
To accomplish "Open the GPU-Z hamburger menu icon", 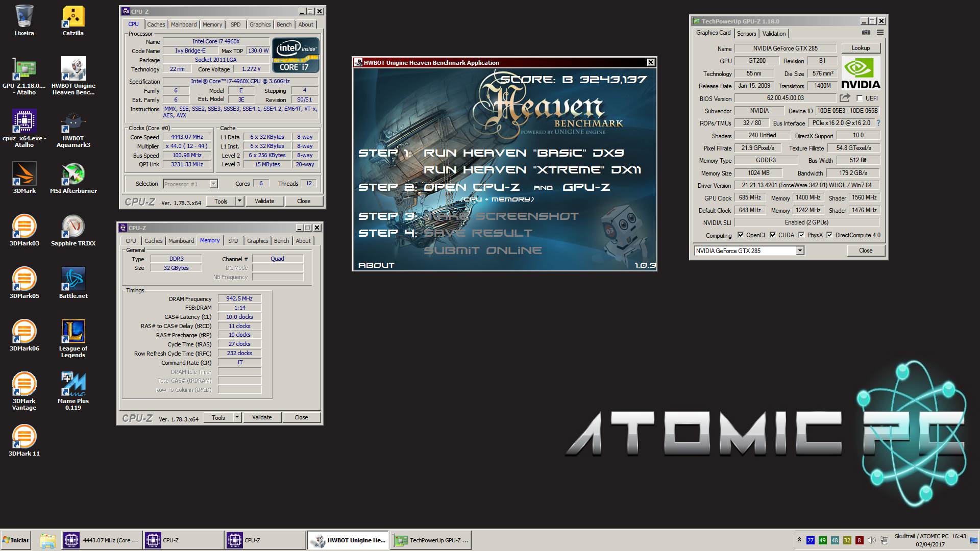I will (x=880, y=32).
